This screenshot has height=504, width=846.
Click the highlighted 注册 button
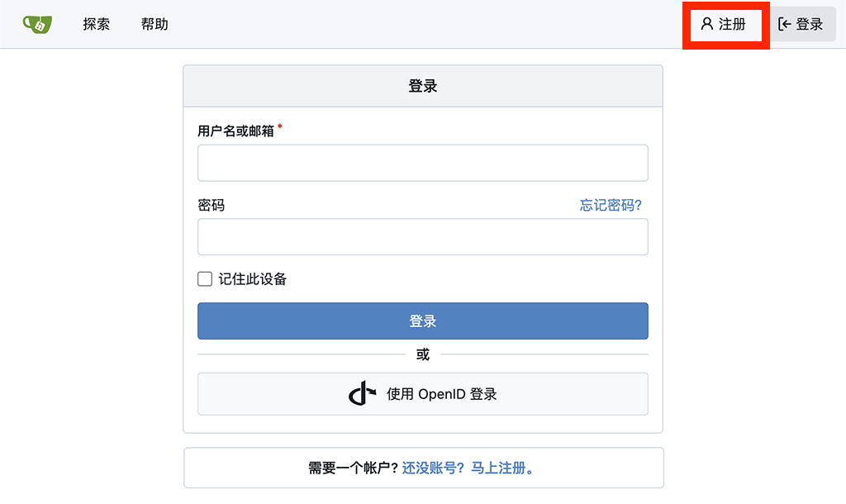pyautogui.click(x=725, y=24)
